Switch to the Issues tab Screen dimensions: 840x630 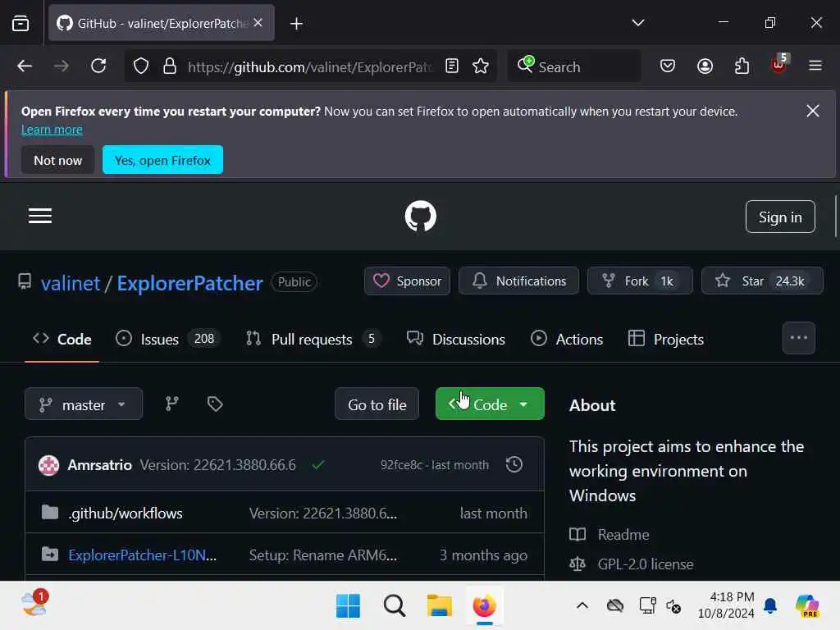click(167, 339)
